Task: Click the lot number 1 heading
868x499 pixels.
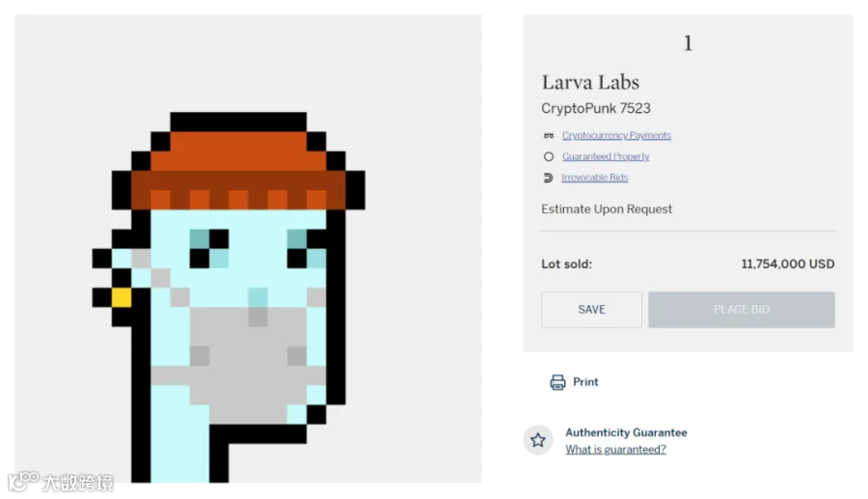Action: click(x=688, y=43)
